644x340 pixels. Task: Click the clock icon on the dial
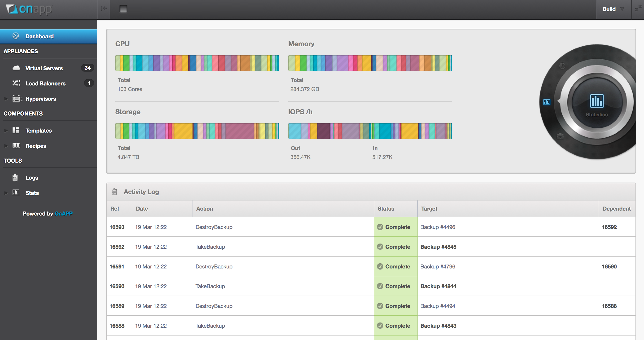(x=562, y=66)
